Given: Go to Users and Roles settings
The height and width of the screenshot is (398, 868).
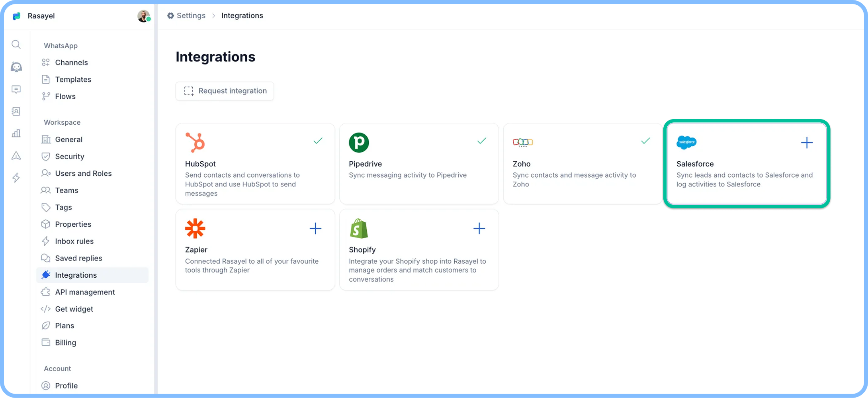Looking at the screenshot, I should click(x=83, y=173).
